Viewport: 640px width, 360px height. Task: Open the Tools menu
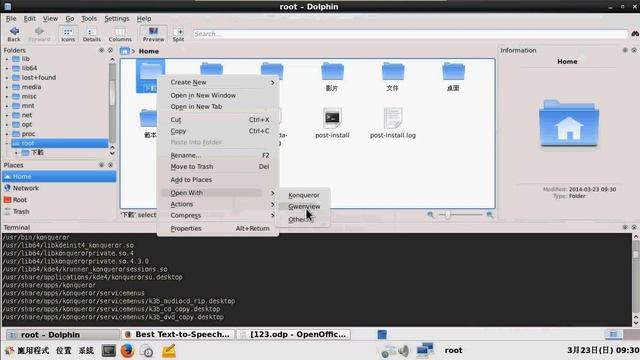[x=89, y=18]
